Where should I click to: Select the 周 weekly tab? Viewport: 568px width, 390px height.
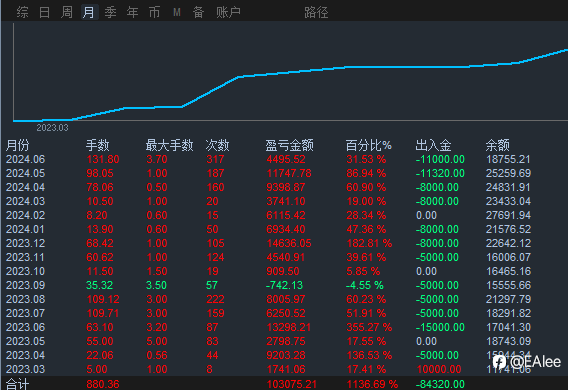[x=67, y=12]
